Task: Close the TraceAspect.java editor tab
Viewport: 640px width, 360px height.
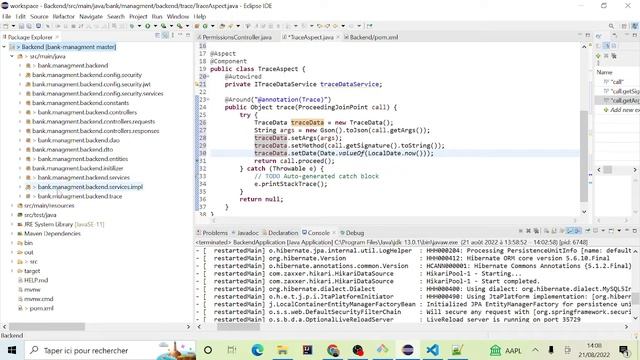Action: click(x=338, y=37)
